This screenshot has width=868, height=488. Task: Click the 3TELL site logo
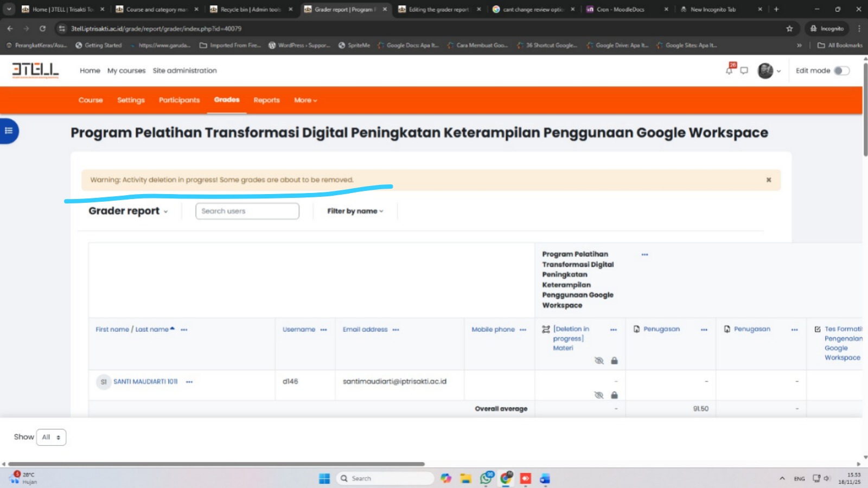coord(35,70)
